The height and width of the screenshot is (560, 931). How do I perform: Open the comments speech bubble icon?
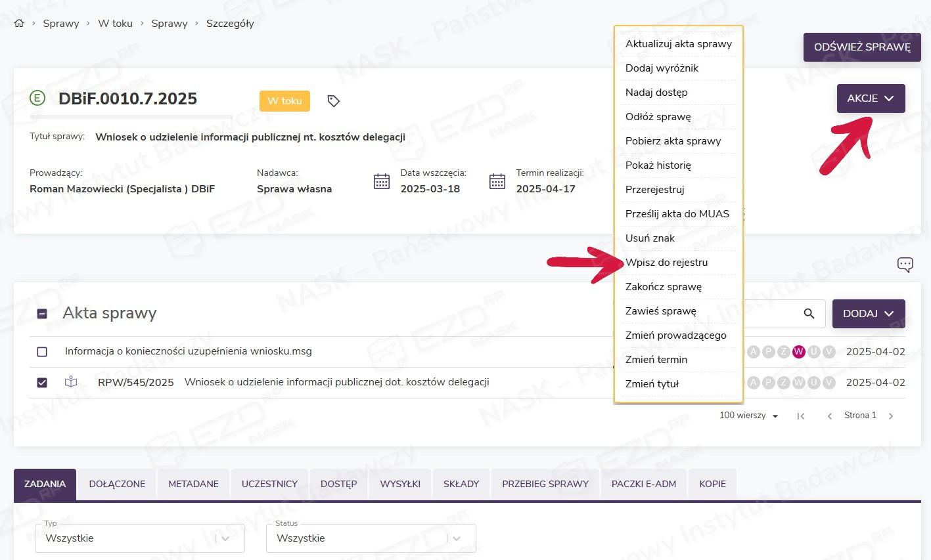pyautogui.click(x=905, y=265)
